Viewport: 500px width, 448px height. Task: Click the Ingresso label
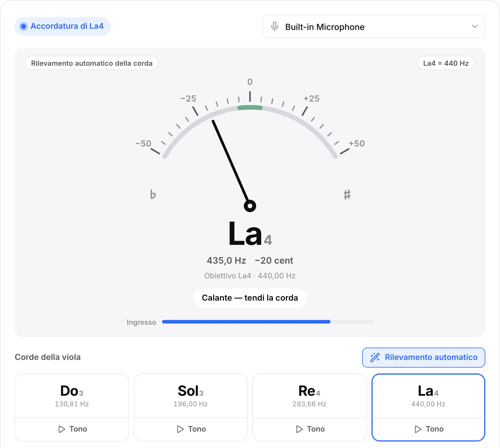pyautogui.click(x=141, y=322)
